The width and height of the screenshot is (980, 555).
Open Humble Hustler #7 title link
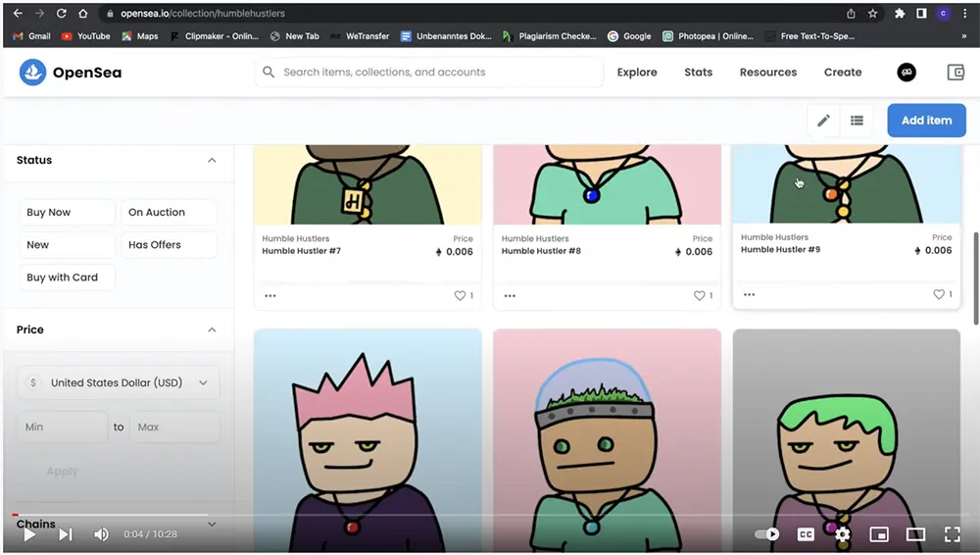tap(301, 251)
